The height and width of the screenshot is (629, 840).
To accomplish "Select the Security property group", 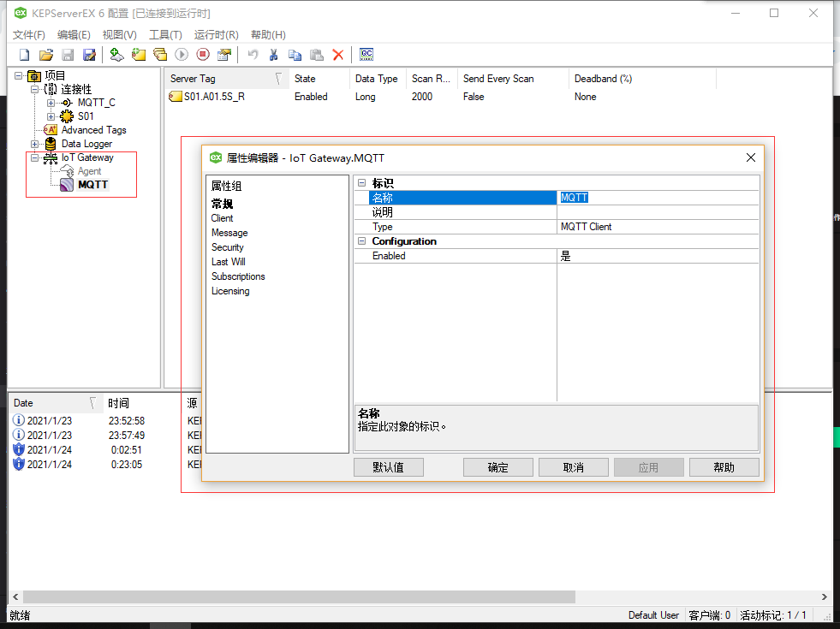I will 227,247.
